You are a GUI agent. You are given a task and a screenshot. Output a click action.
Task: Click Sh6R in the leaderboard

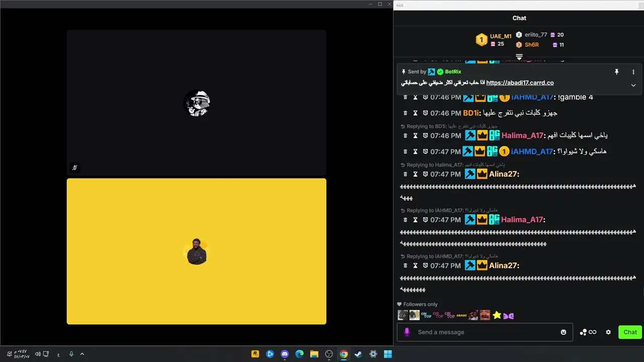tap(532, 45)
